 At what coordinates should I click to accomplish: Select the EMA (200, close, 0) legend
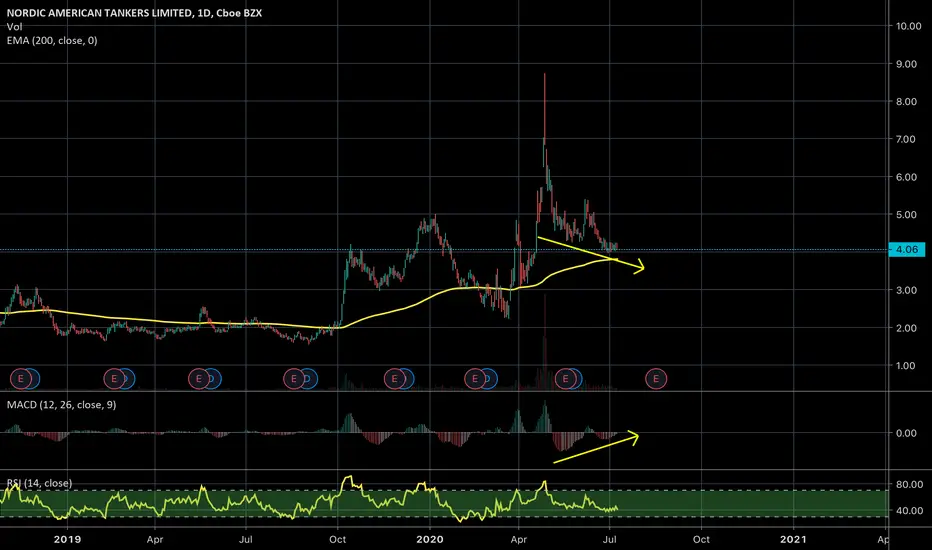click(52, 40)
